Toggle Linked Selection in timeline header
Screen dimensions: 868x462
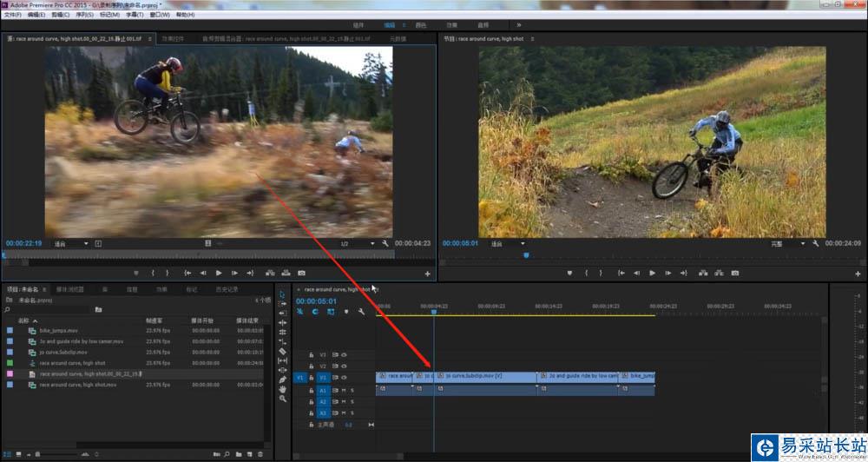click(x=331, y=312)
